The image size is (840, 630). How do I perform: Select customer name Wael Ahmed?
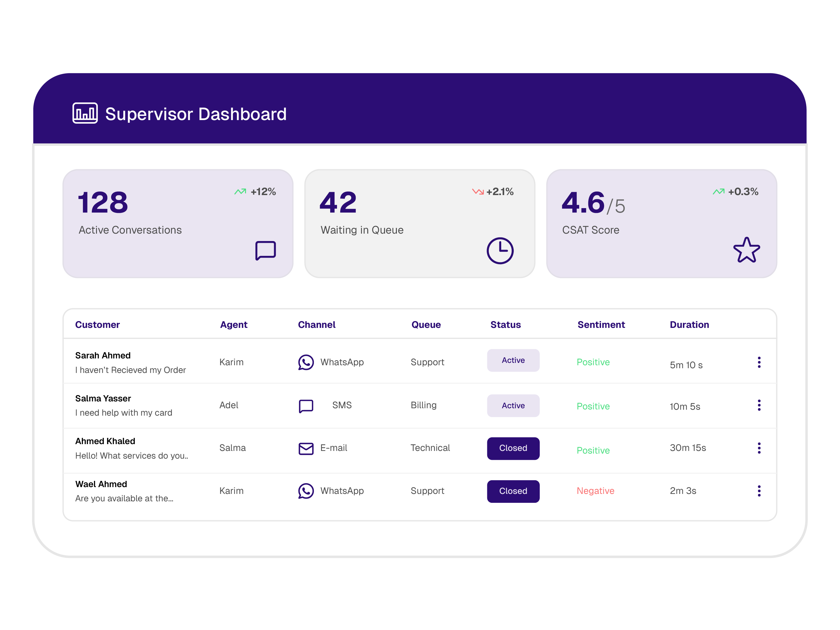click(x=101, y=484)
